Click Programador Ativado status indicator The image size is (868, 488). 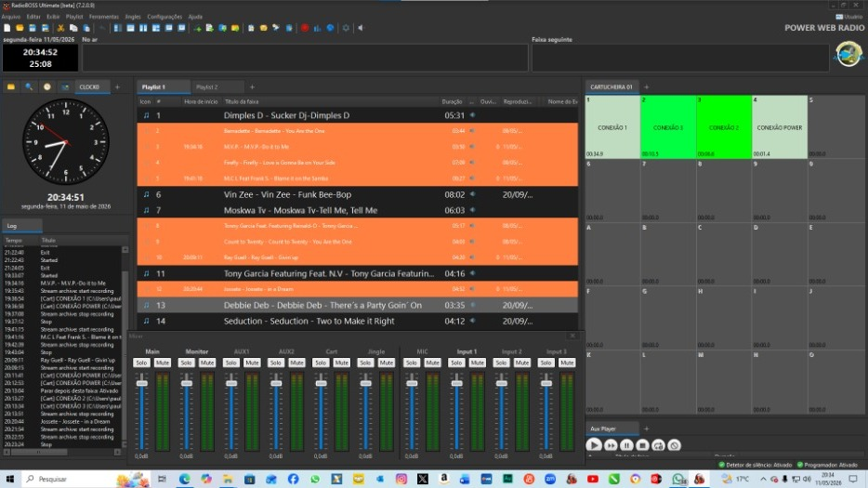tap(827, 465)
